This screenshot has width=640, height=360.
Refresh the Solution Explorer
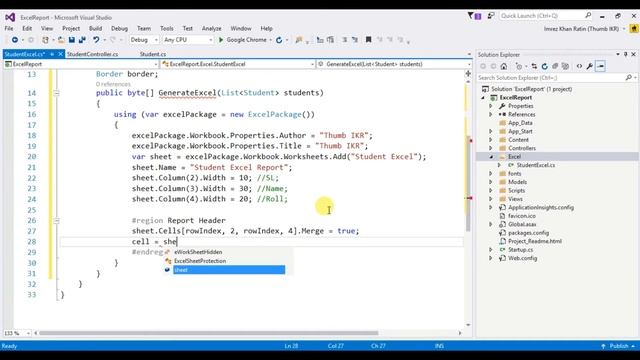(544, 66)
